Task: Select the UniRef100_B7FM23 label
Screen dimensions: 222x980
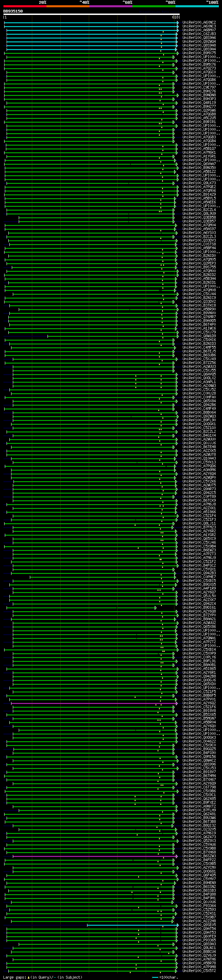Action: pyautogui.click(x=199, y=527)
